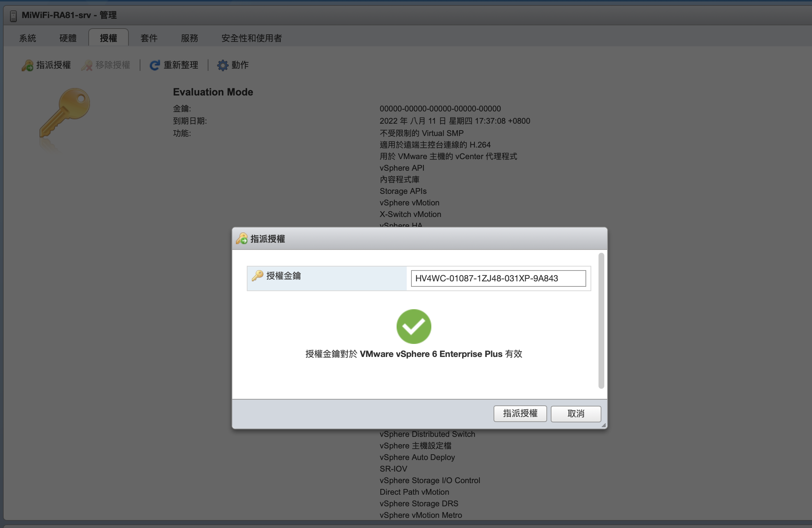812x528 pixels.
Task: Click the dialog resize grip corner
Action: click(x=604, y=425)
